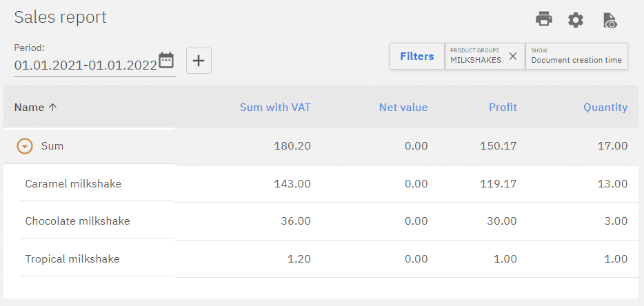The height and width of the screenshot is (306, 644).
Task: Select the Chocolate milkshake row
Action: 77,221
